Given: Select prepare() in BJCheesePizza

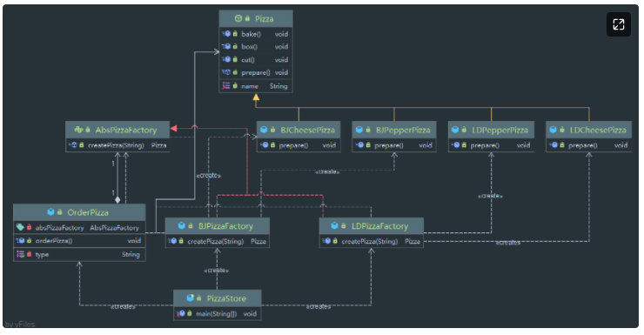Looking at the screenshot, I should pos(299,145).
